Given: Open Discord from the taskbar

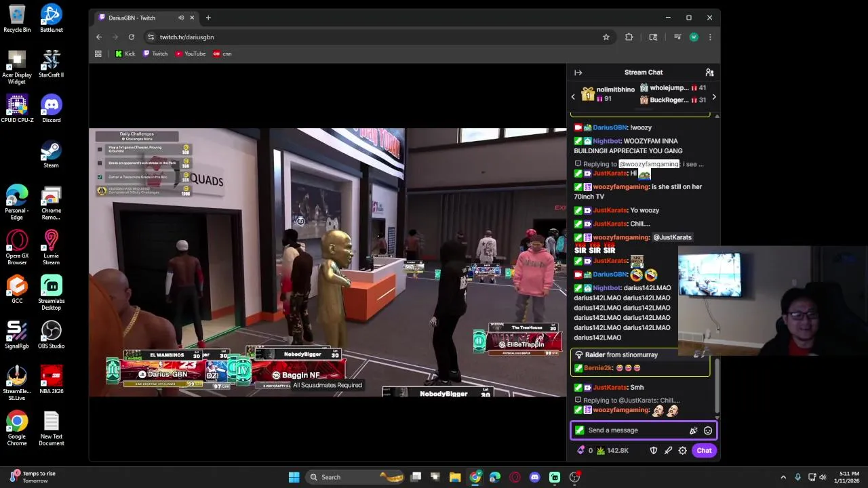Looking at the screenshot, I should [x=535, y=477].
